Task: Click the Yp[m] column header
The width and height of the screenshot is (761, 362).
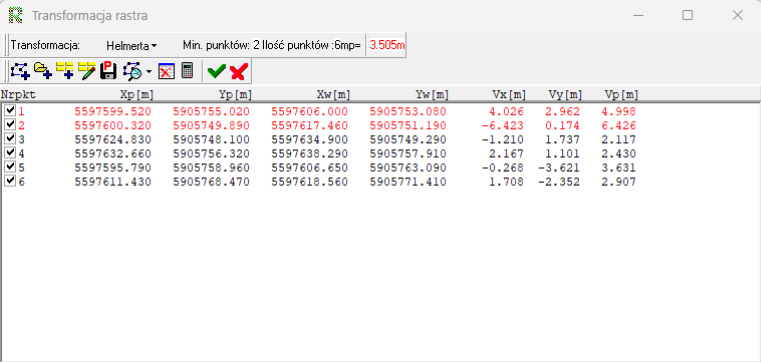Action: (x=235, y=95)
